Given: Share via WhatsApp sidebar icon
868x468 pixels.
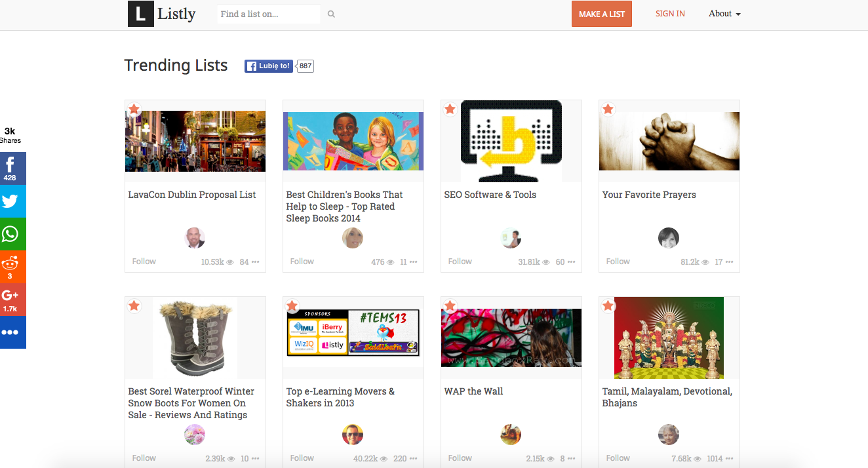Looking at the screenshot, I should coord(11,234).
